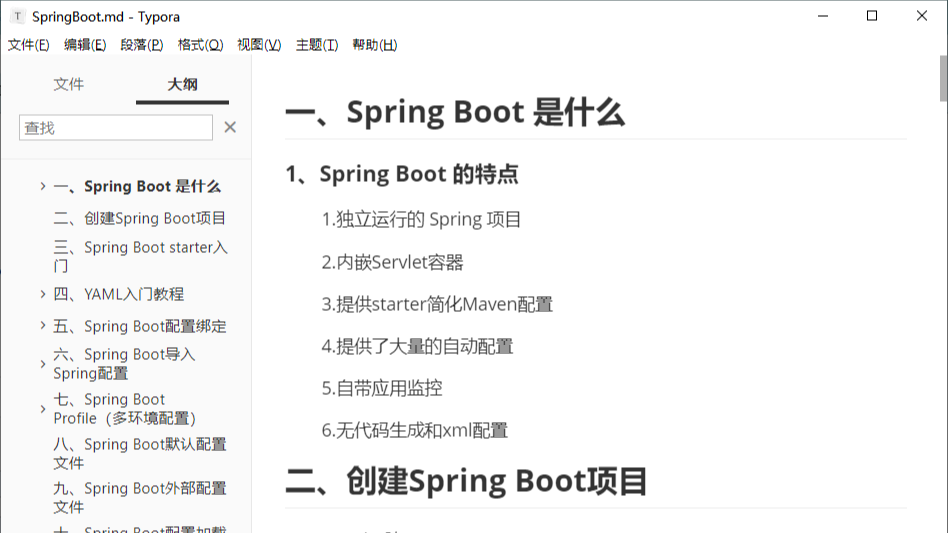Jump to 二、创建Spring Boot项目 in outline

coord(140,218)
